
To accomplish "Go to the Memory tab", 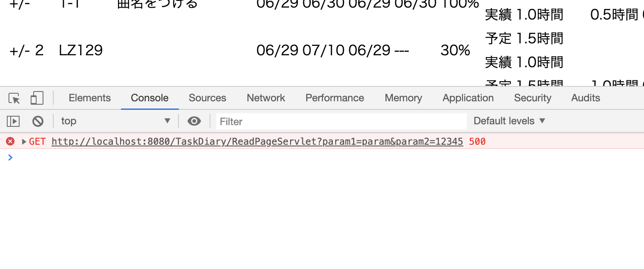I will [x=403, y=98].
